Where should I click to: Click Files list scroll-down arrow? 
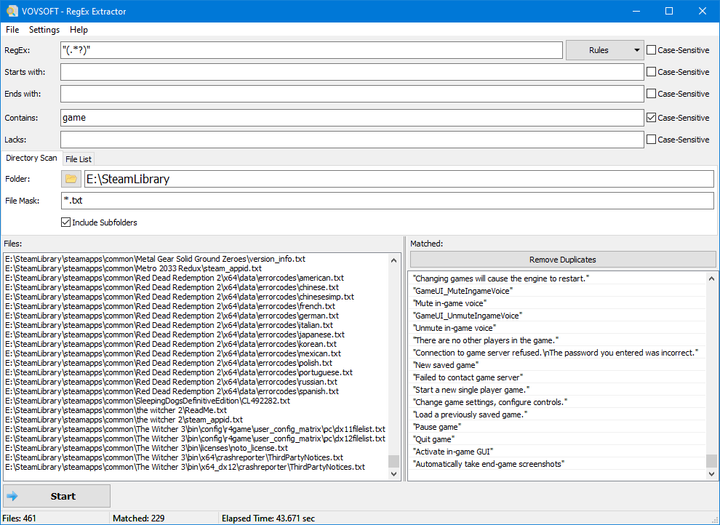click(394, 474)
